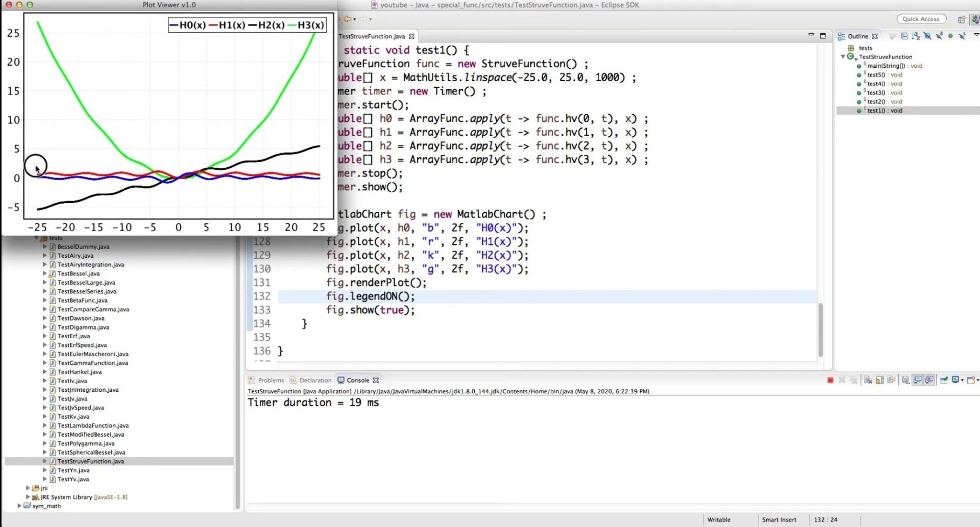Viewport: 980px width, 527px height.
Task: Select test3() method in Outline
Action: pos(885,92)
